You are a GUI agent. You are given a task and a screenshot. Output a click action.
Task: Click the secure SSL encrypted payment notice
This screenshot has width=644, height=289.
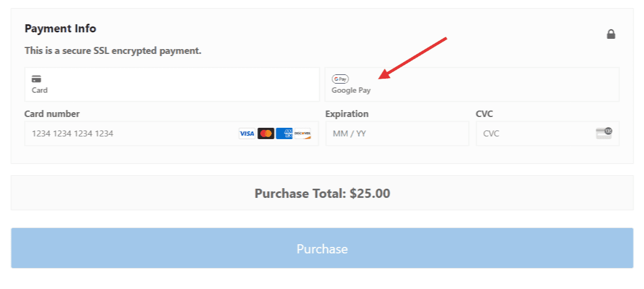113,51
